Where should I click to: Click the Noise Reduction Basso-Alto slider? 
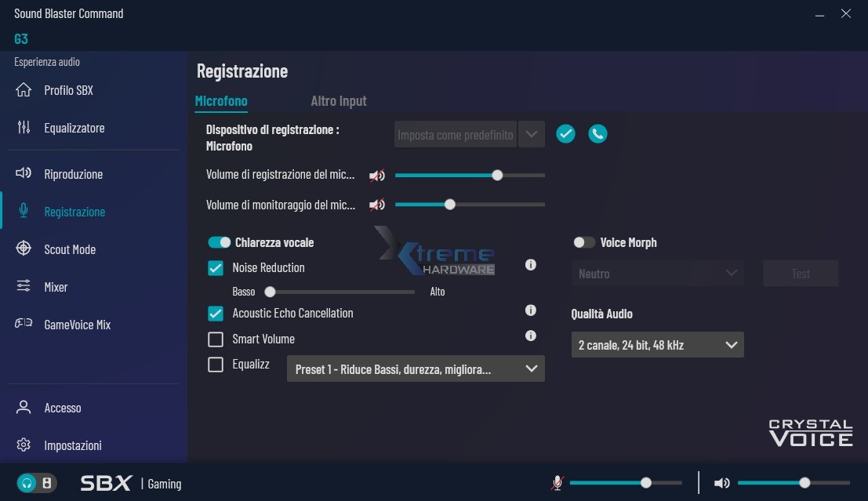342,292
